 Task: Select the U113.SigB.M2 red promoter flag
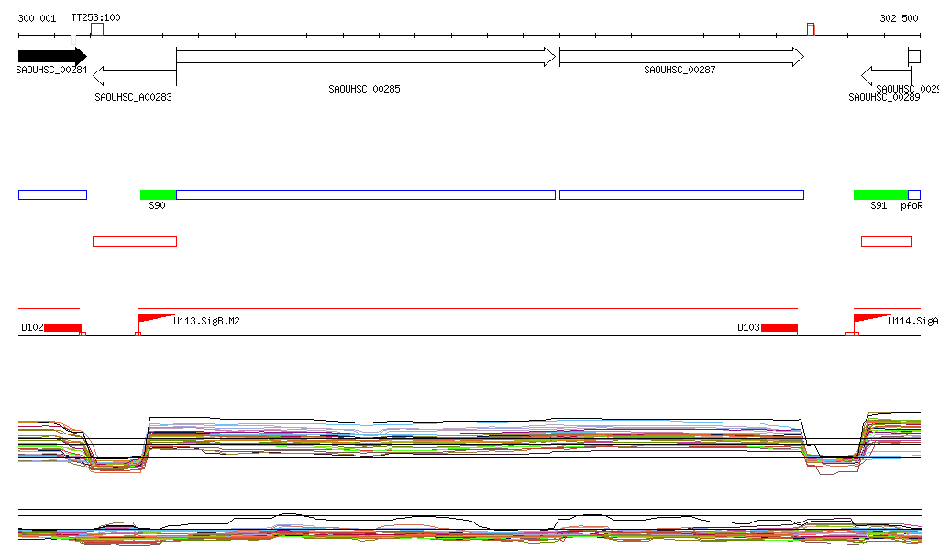(155, 318)
